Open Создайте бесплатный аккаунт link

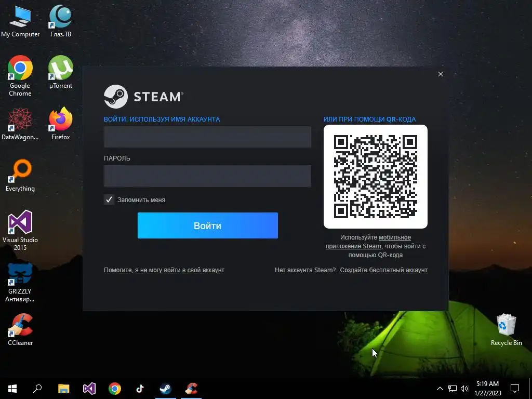click(384, 270)
